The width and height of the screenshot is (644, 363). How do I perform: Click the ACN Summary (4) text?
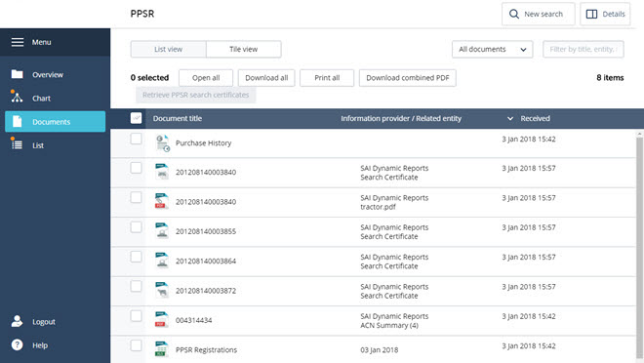(389, 325)
